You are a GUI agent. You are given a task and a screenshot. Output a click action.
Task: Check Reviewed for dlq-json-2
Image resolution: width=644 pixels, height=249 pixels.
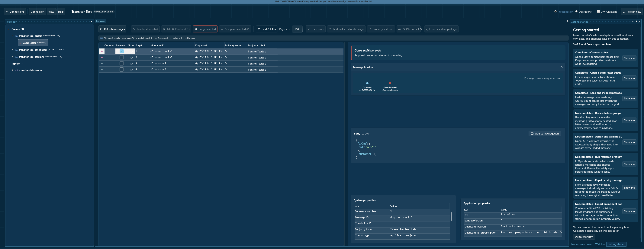click(x=121, y=69)
